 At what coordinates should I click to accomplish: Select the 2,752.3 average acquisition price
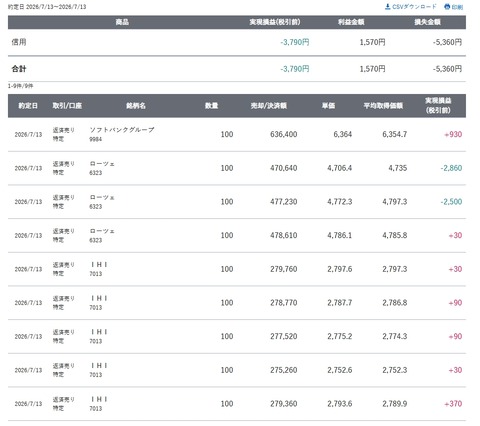[394, 370]
